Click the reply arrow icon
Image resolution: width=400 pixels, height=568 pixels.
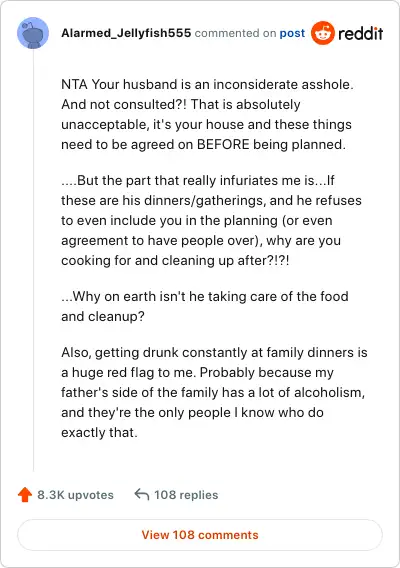(142, 494)
